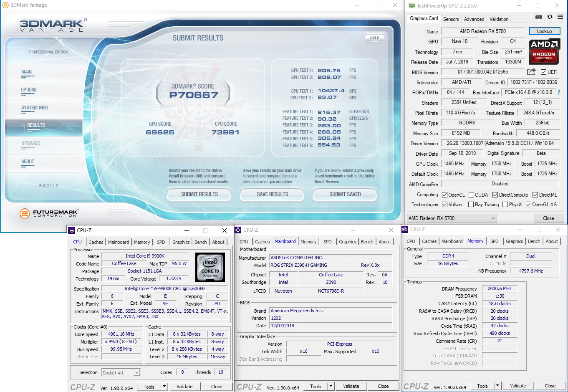The width and height of the screenshot is (568, 392).
Task: Click the app icon of the CPU-Z processor window
Action: coord(71,230)
